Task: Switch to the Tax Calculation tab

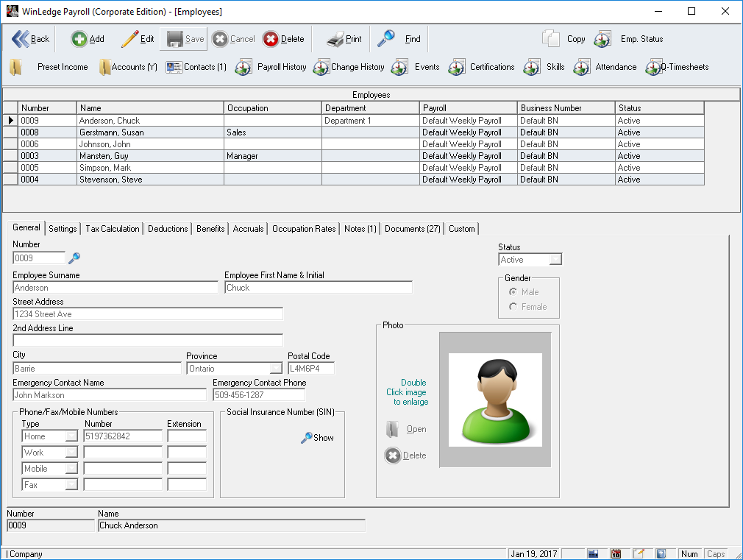Action: coord(113,229)
